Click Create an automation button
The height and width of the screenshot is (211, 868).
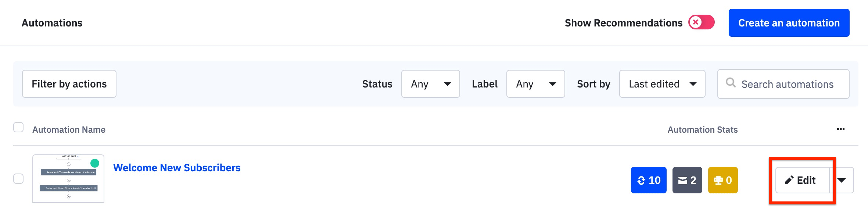click(x=789, y=23)
